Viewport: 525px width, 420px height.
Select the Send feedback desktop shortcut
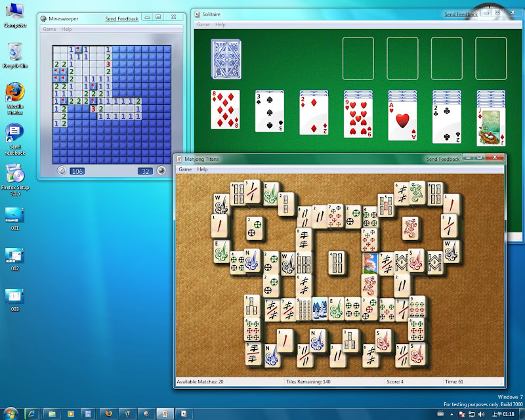(x=15, y=139)
